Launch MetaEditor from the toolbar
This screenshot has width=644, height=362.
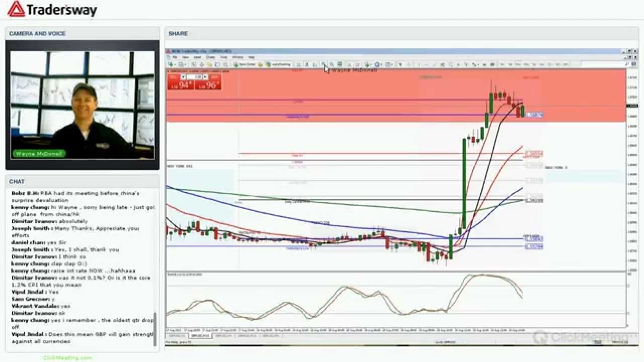pyautogui.click(x=260, y=64)
